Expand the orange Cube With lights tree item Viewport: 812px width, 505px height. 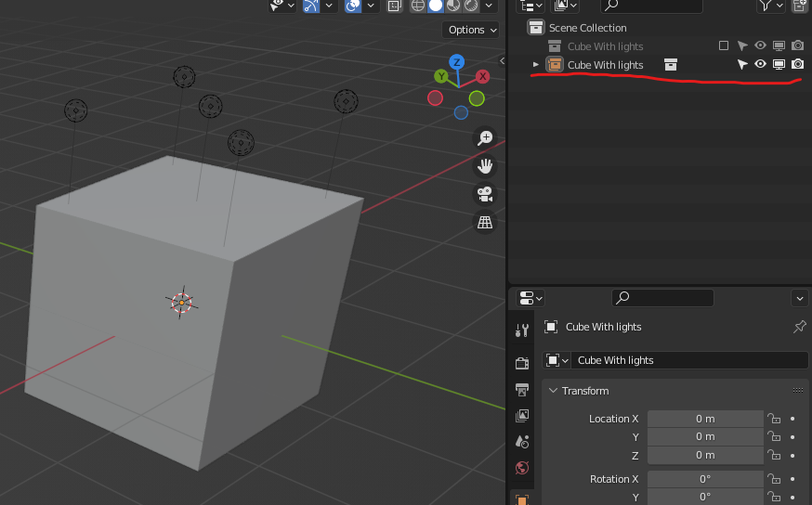(535, 64)
